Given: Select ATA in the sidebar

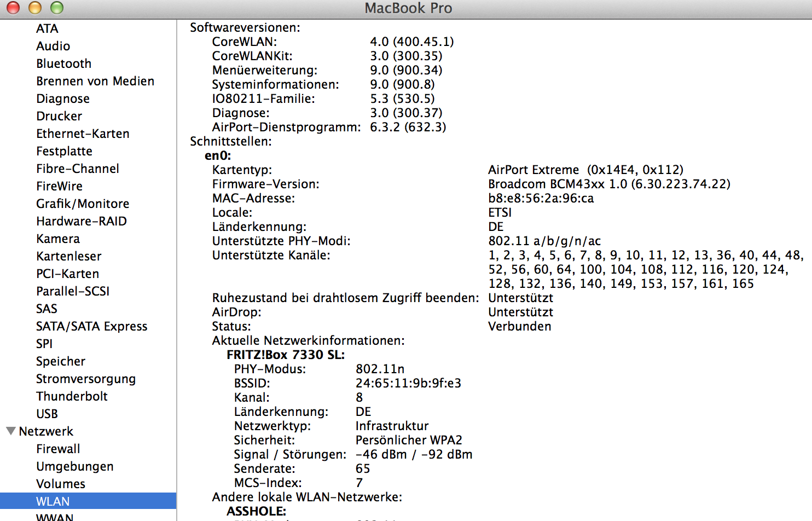Looking at the screenshot, I should tap(47, 28).
